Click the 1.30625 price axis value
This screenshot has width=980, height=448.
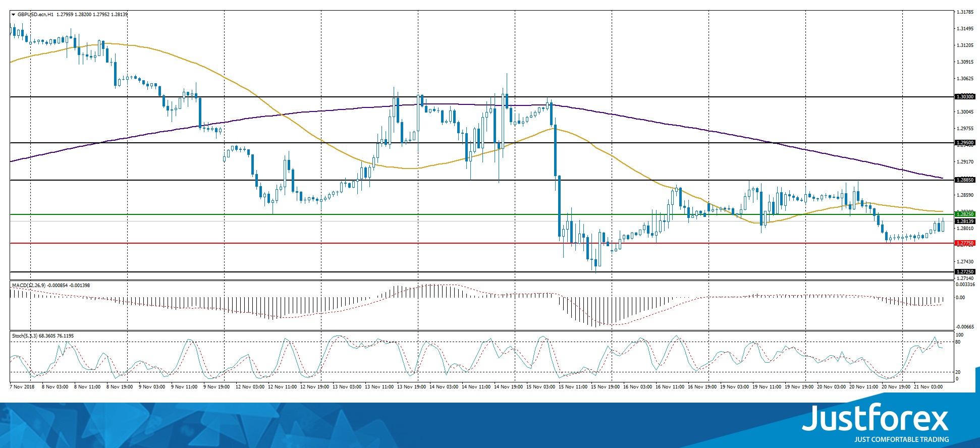[x=965, y=79]
